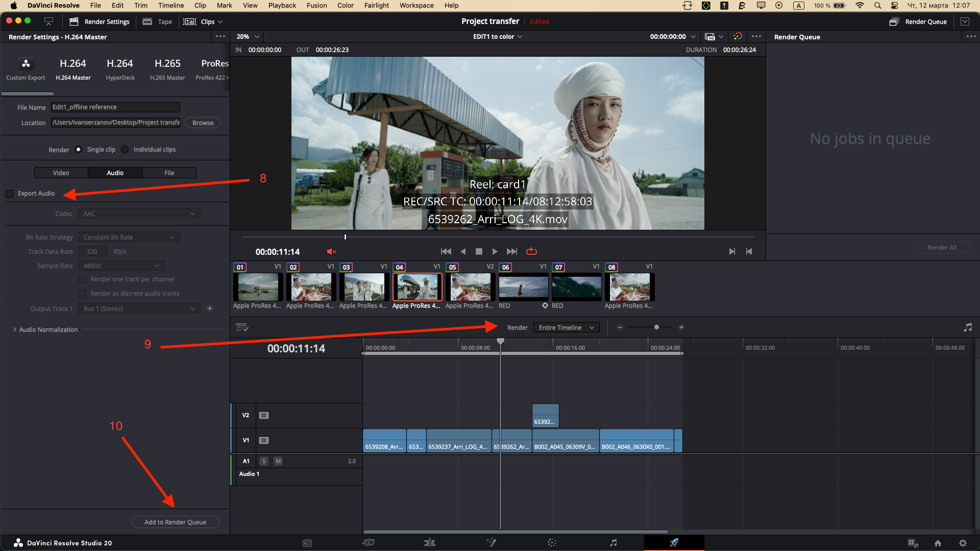This screenshot has width=980, height=551.
Task: Select the Individual clips radio button
Action: 125,149
